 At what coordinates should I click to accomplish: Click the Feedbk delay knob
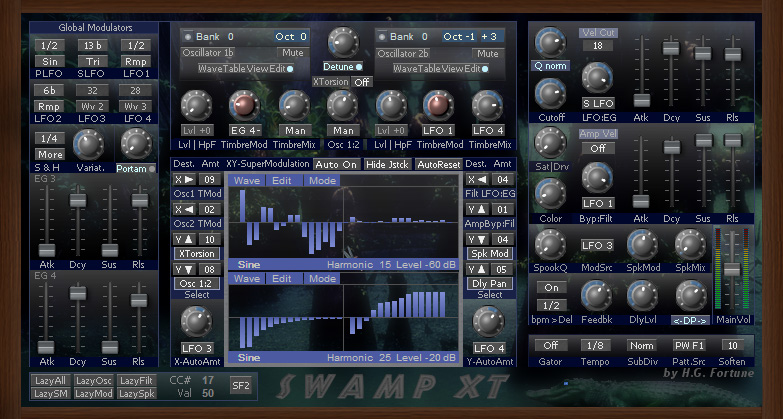pyautogui.click(x=597, y=296)
